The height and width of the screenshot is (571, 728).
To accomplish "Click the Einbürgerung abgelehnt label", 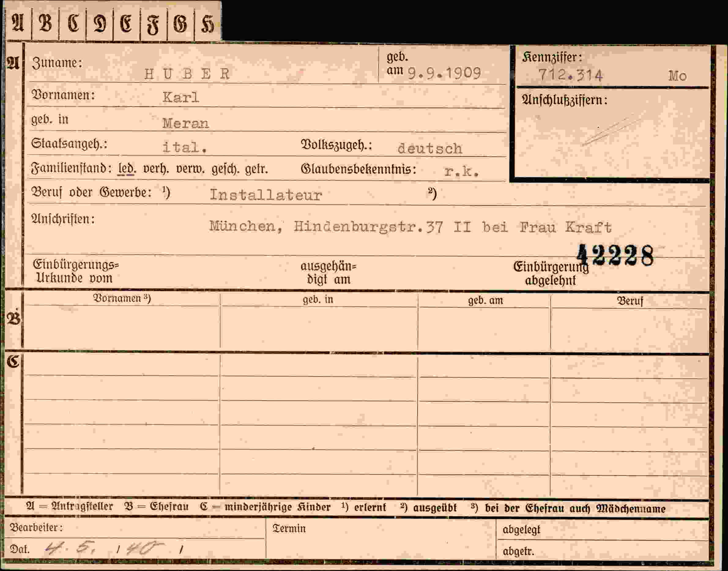I will point(551,274).
